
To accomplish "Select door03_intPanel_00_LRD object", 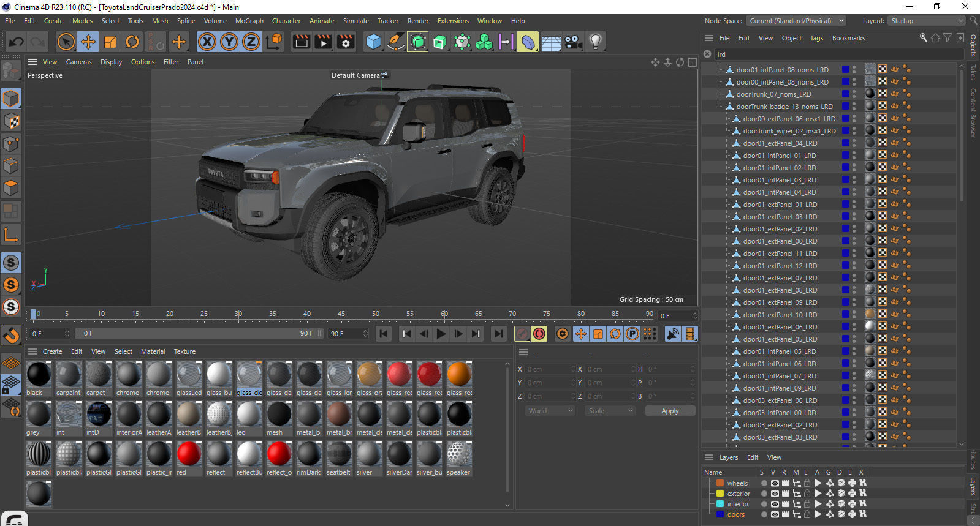I will [780, 413].
